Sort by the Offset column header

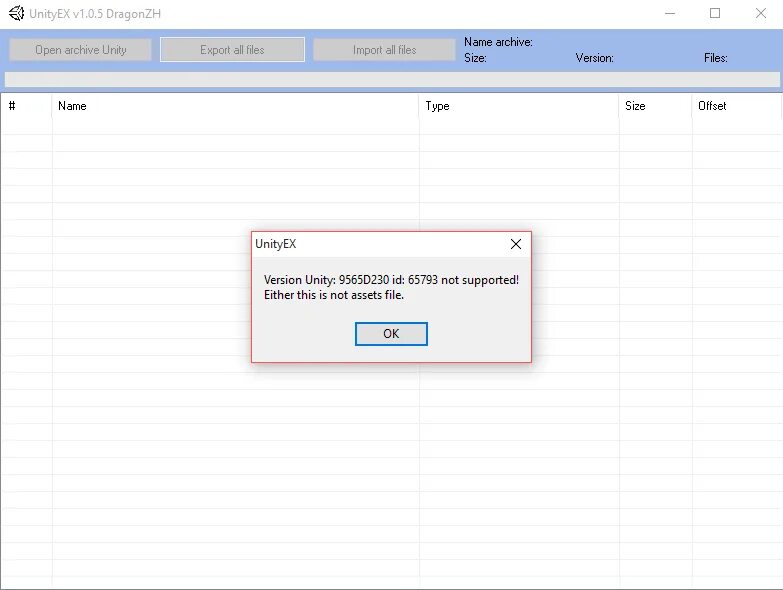[736, 106]
